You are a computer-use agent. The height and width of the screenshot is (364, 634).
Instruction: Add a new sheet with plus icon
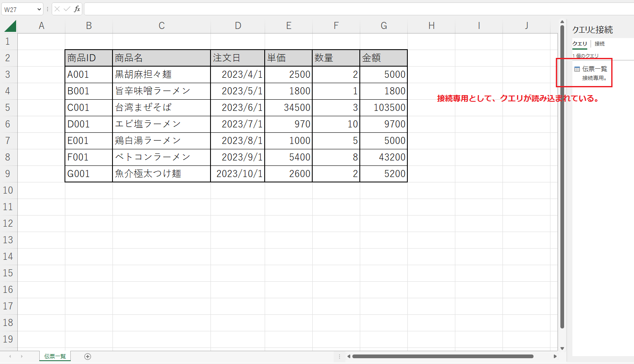[88, 357]
